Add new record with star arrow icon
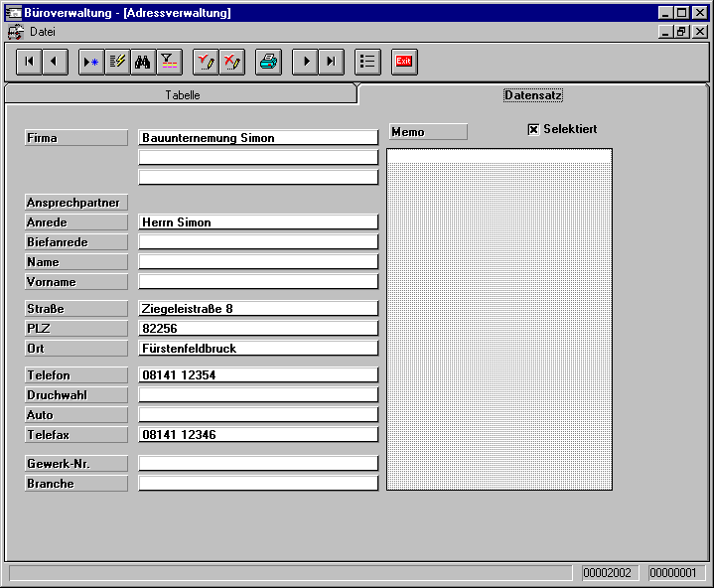Image resolution: width=714 pixels, height=588 pixels. 90,62
